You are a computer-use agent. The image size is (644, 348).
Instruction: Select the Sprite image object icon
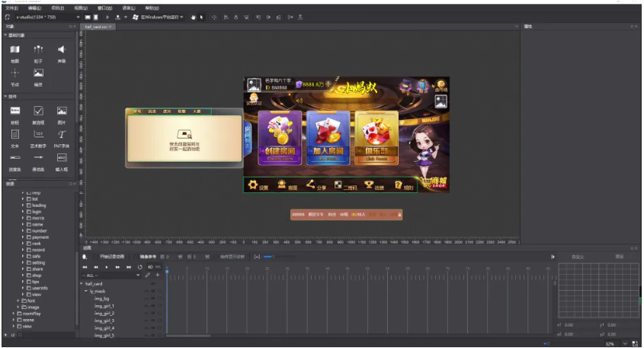pos(38,72)
